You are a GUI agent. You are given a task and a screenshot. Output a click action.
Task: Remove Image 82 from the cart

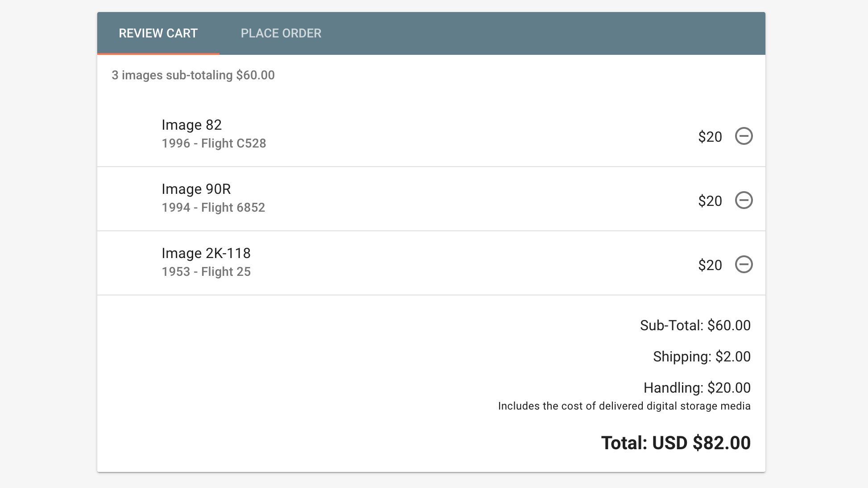(x=744, y=136)
